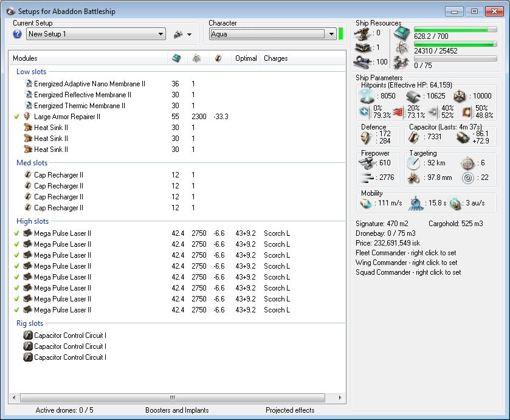This screenshot has height=420, width=510.
Task: Click the targeting range icon showing 92 km
Action: point(413,164)
